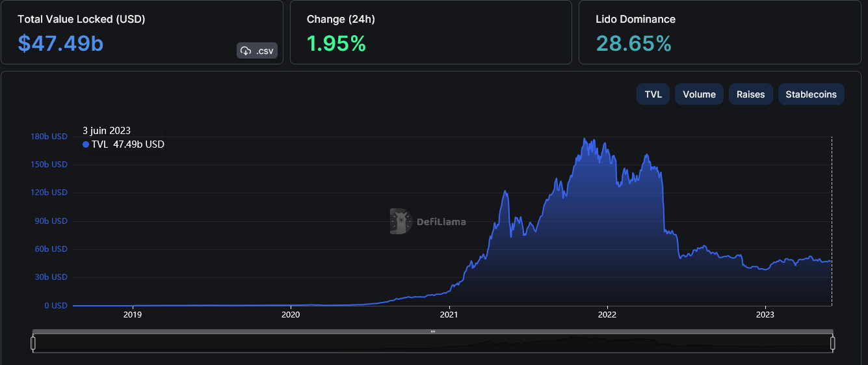868x365 pixels.
Task: Switch to the Volume chart tab
Action: [699, 94]
